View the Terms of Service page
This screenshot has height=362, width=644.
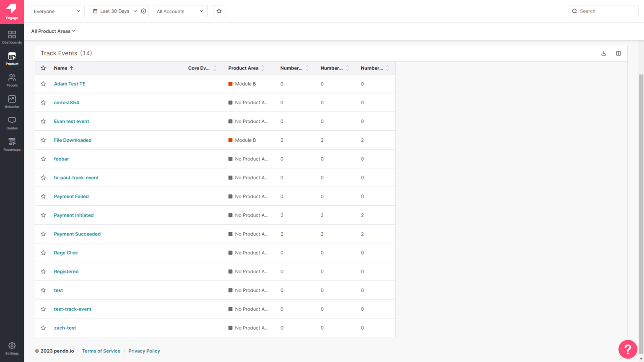(x=101, y=351)
